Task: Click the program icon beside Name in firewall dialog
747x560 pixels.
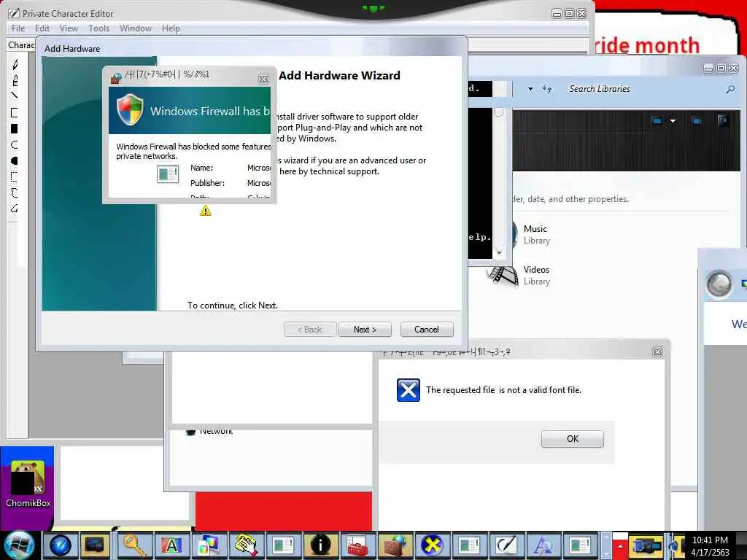Action: (168, 174)
